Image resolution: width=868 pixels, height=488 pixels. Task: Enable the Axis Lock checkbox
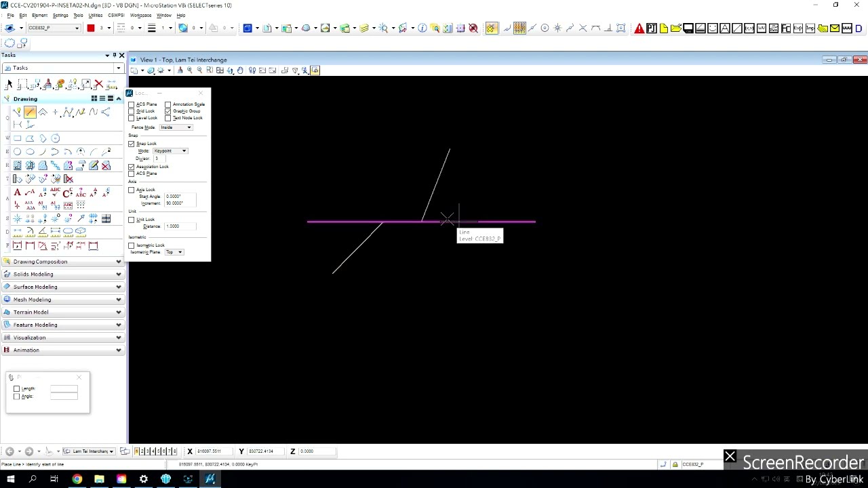coord(132,190)
